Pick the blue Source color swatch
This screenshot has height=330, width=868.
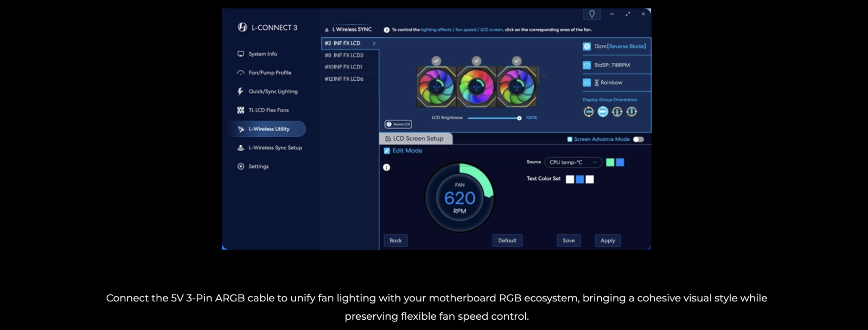(620, 163)
